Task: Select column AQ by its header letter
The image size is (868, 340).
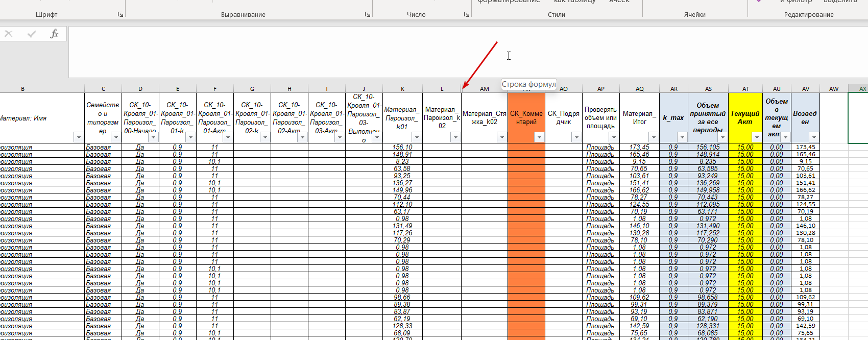Action: [x=640, y=89]
